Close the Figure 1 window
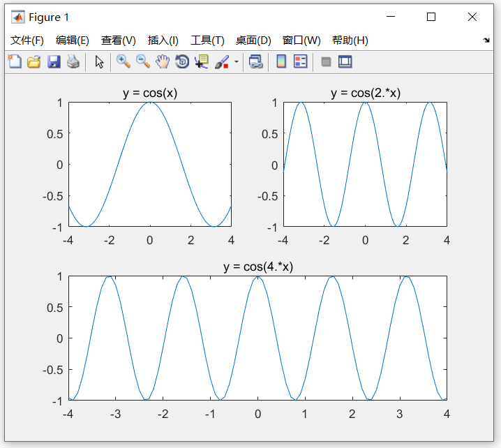Viewport: 501px width, 448px height. [x=472, y=17]
